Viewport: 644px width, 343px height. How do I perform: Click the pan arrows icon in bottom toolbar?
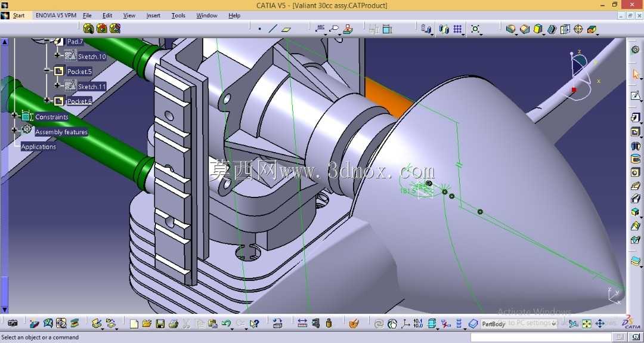(x=600, y=324)
